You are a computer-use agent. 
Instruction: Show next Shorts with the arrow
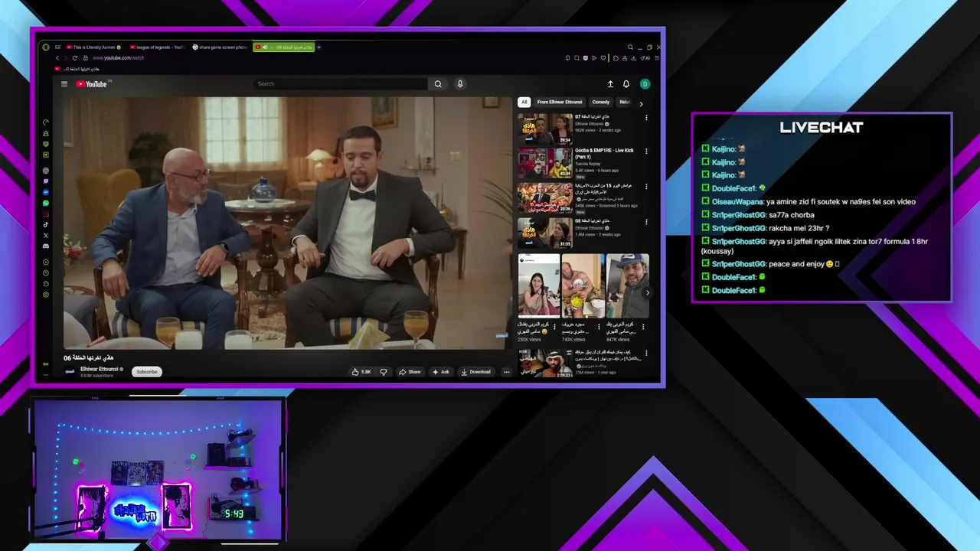click(x=648, y=292)
